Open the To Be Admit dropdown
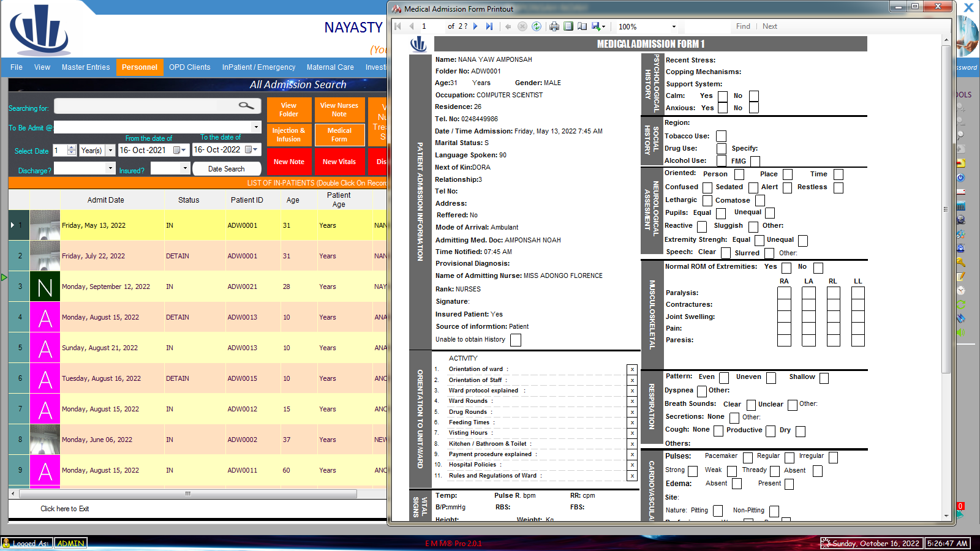 pyautogui.click(x=256, y=127)
